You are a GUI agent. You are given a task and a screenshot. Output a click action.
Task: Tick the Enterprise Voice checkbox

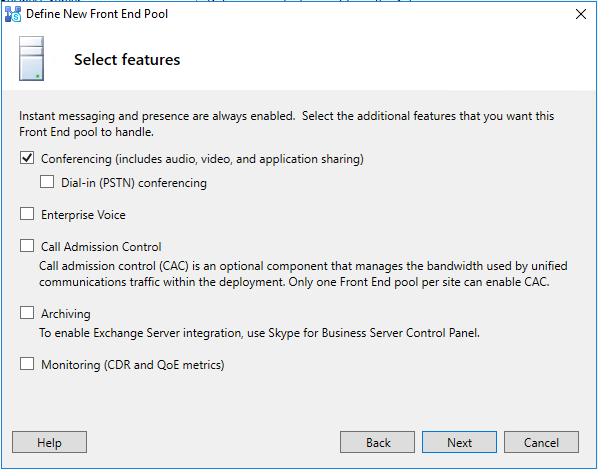[27, 214]
